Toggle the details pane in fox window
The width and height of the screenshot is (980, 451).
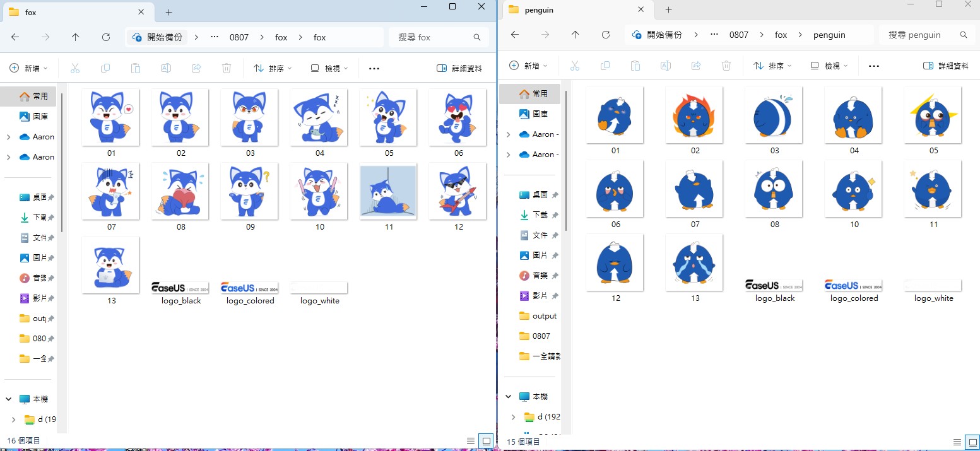coord(459,68)
